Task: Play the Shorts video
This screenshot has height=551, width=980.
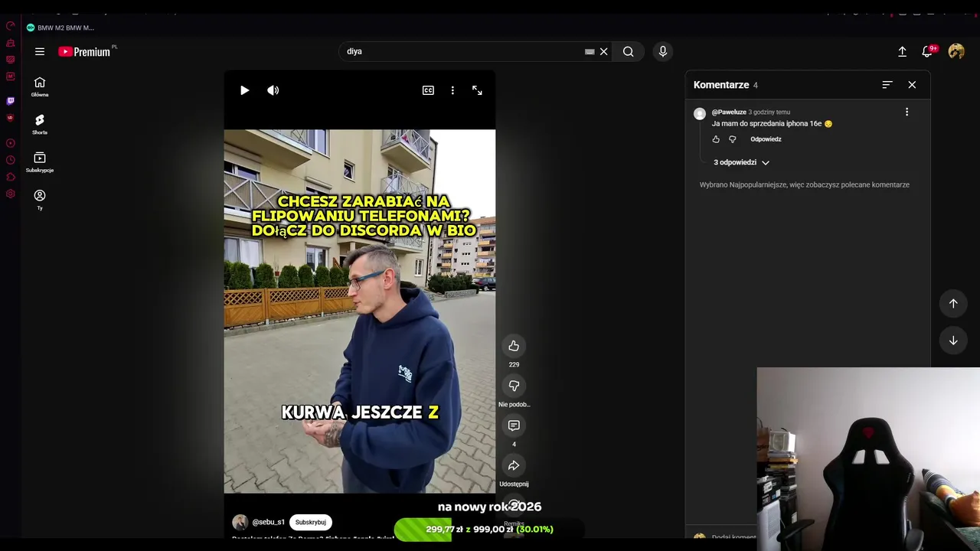Action: tap(244, 90)
